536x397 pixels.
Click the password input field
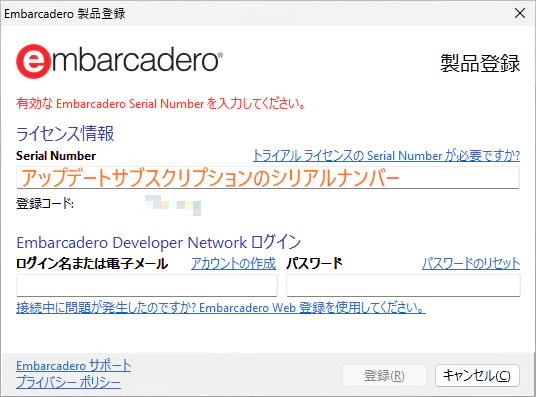(x=403, y=285)
